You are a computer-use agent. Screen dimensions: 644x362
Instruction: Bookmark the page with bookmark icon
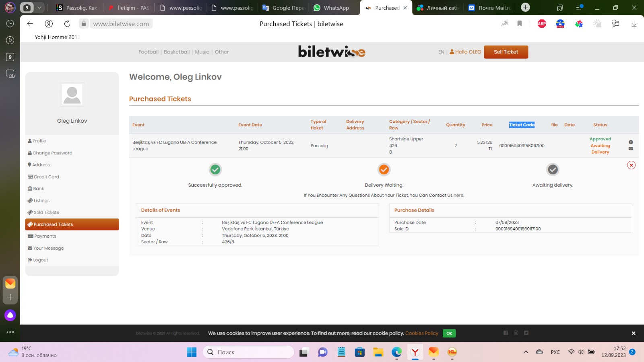520,24
